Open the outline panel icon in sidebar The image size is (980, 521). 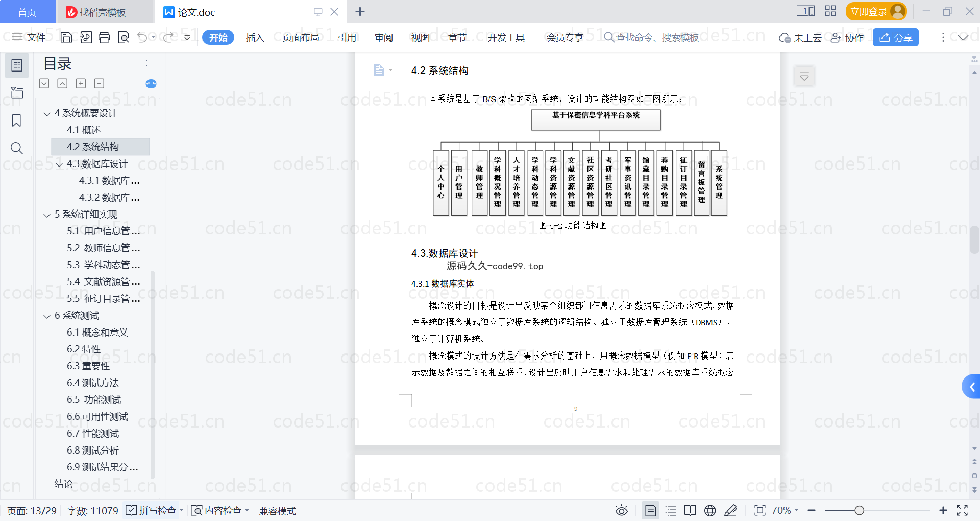[17, 65]
